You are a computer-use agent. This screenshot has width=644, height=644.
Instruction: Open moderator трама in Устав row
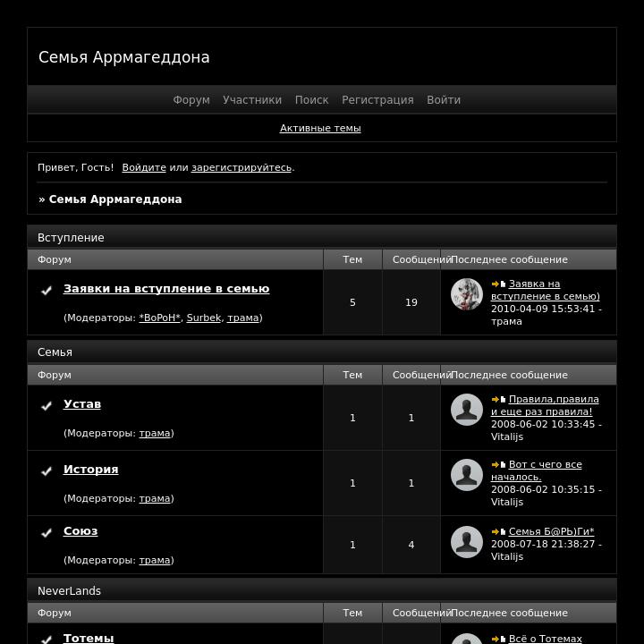[x=155, y=433]
